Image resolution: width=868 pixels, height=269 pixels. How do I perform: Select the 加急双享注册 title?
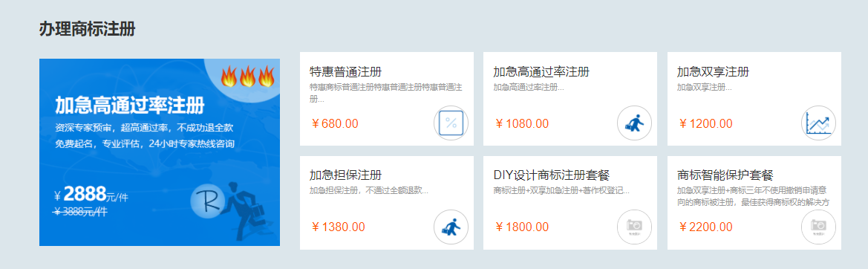click(x=713, y=72)
